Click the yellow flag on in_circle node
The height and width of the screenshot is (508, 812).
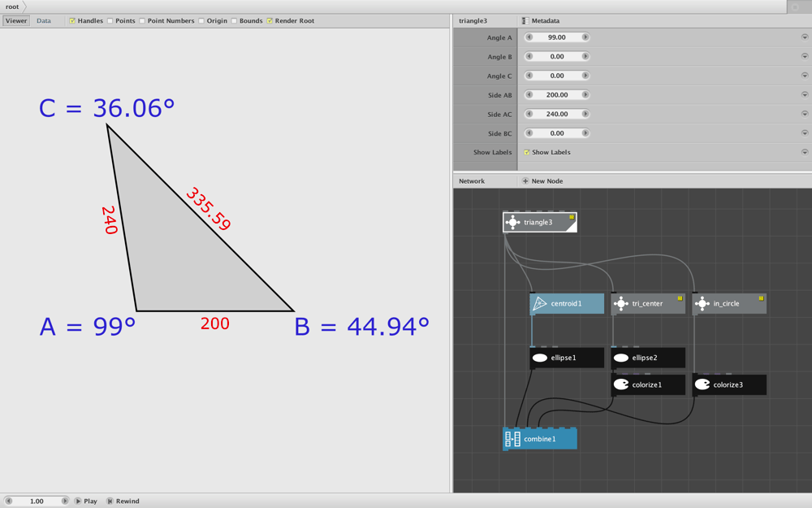[762, 298]
